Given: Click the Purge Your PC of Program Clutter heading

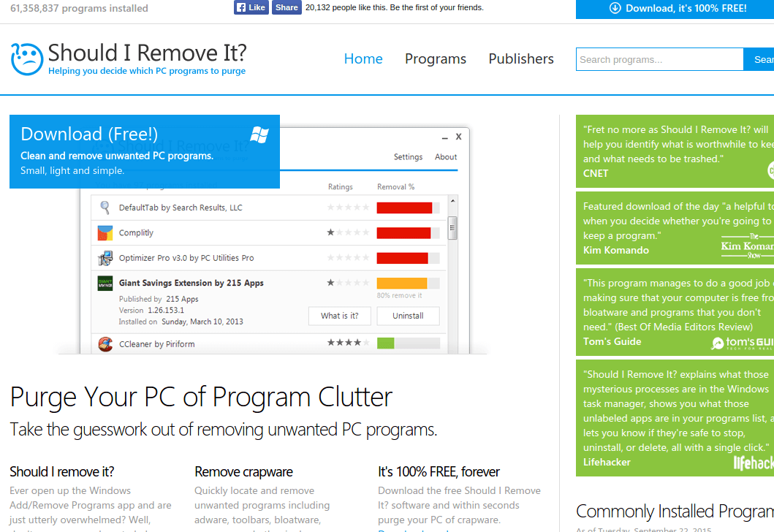Looking at the screenshot, I should [201, 398].
